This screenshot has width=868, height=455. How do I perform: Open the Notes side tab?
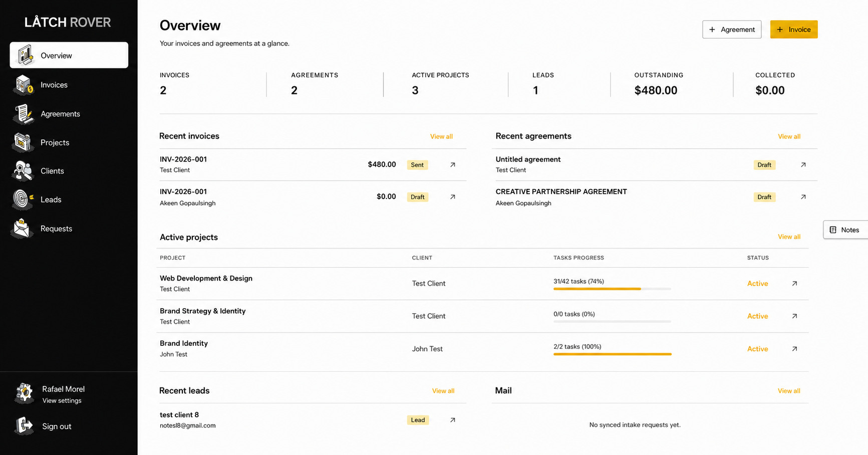click(845, 230)
